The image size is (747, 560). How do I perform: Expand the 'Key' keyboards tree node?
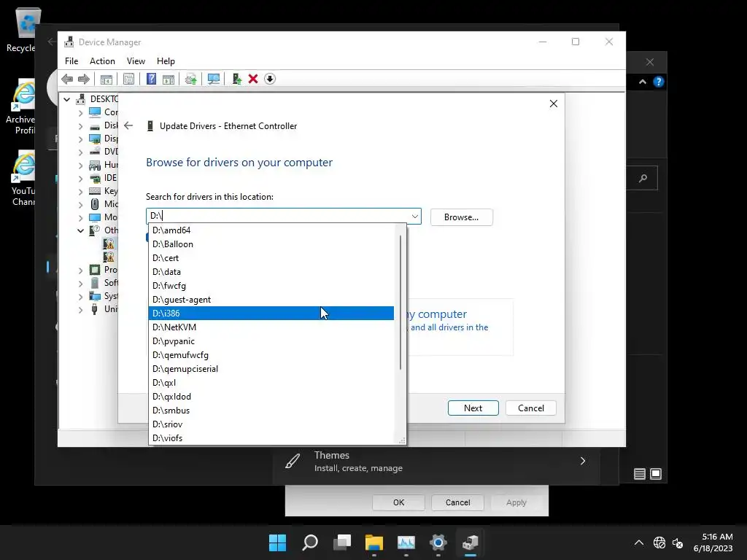point(80,192)
